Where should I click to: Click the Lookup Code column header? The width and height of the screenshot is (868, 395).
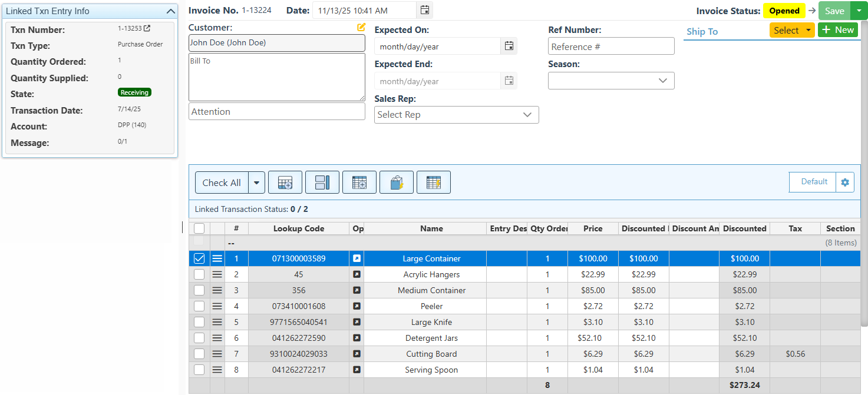pyautogui.click(x=299, y=228)
